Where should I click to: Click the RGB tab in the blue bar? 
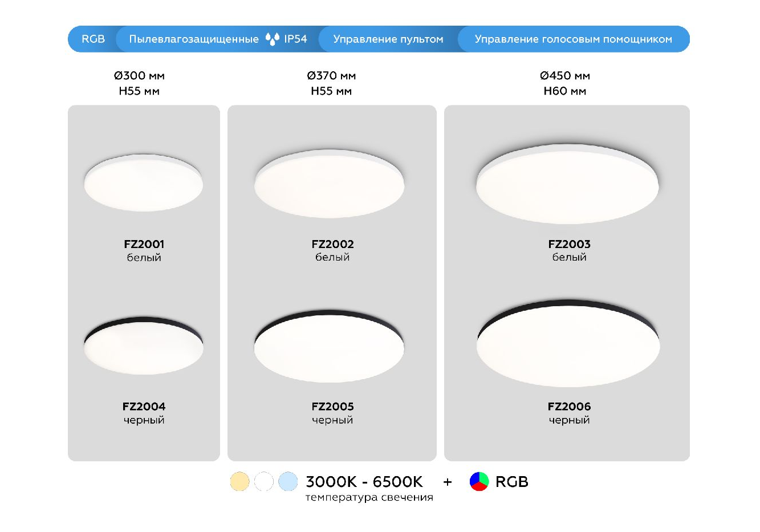tap(93, 39)
